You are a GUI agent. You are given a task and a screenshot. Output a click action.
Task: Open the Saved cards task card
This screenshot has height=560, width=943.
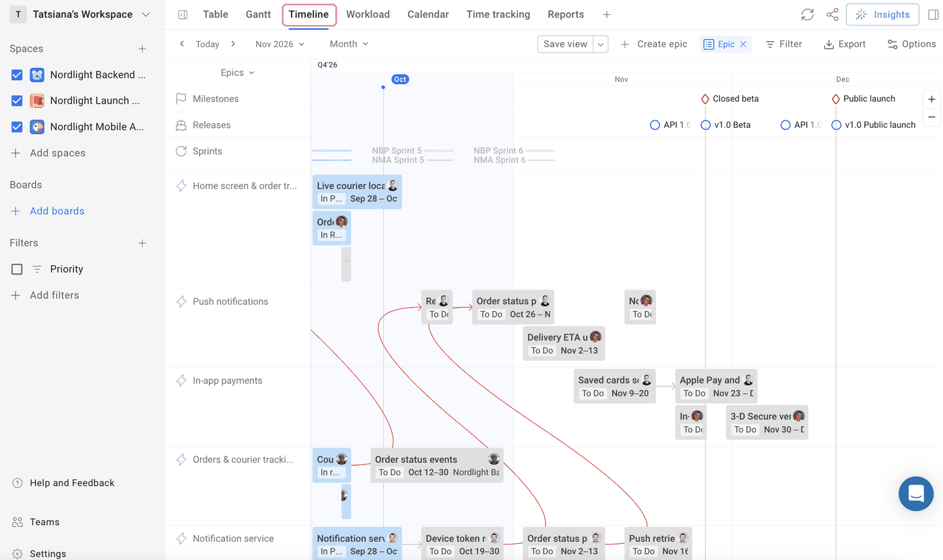tap(614, 386)
